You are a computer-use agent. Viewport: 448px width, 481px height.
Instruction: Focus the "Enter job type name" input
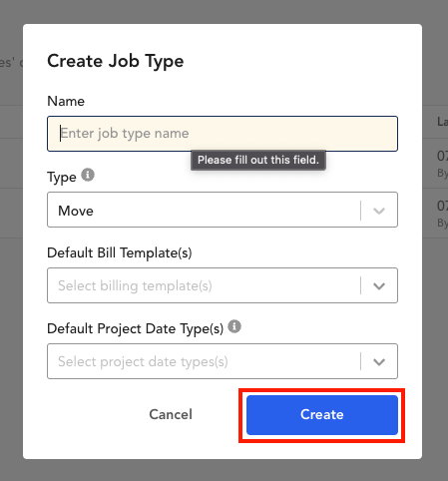223,134
